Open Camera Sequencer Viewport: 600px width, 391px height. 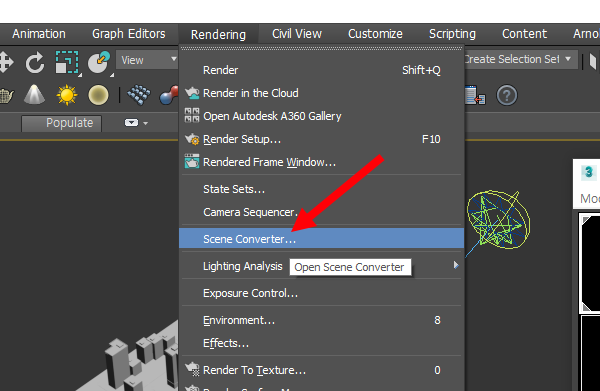click(x=321, y=212)
